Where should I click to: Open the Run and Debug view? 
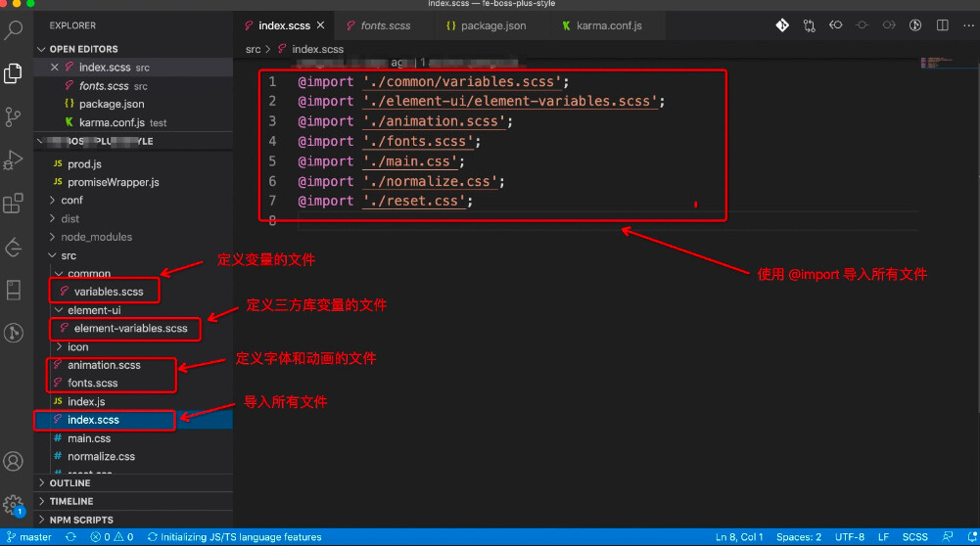click(13, 159)
